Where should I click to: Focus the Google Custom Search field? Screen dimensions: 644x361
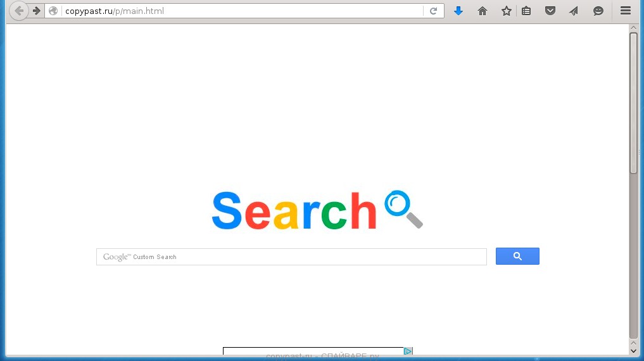pos(292,256)
